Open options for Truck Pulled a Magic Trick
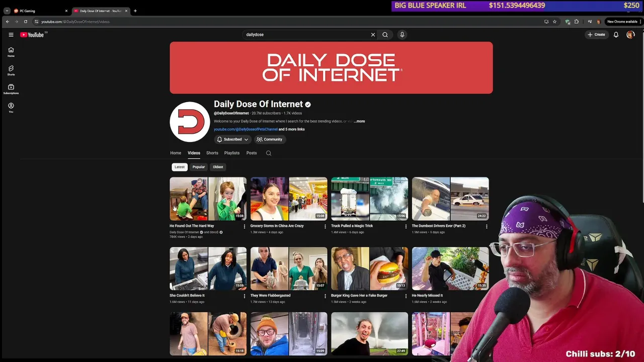The image size is (644, 362). click(406, 226)
